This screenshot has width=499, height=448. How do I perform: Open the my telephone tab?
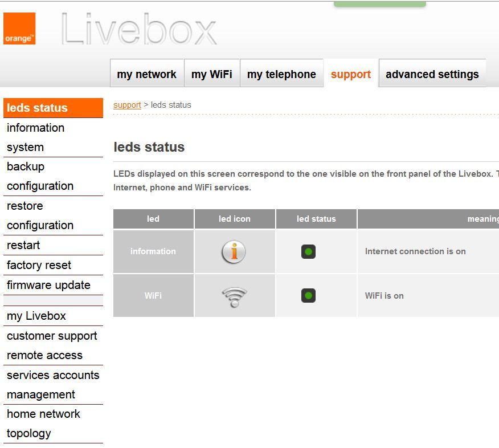[x=281, y=74]
